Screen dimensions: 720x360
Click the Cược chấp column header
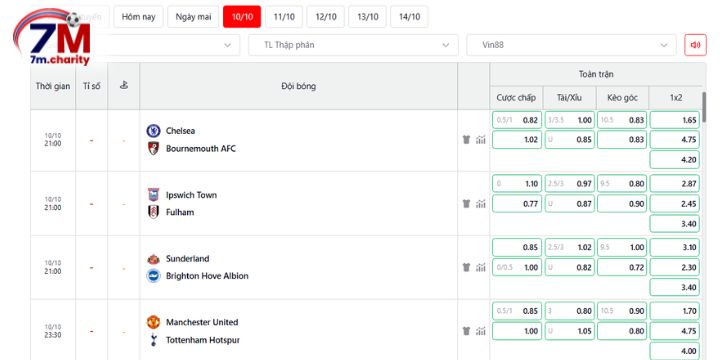(516, 97)
